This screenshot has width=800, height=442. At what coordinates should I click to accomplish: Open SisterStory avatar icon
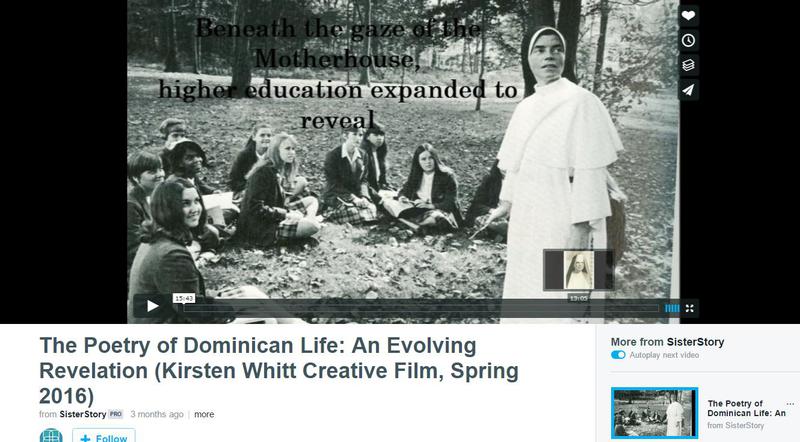[51, 436]
